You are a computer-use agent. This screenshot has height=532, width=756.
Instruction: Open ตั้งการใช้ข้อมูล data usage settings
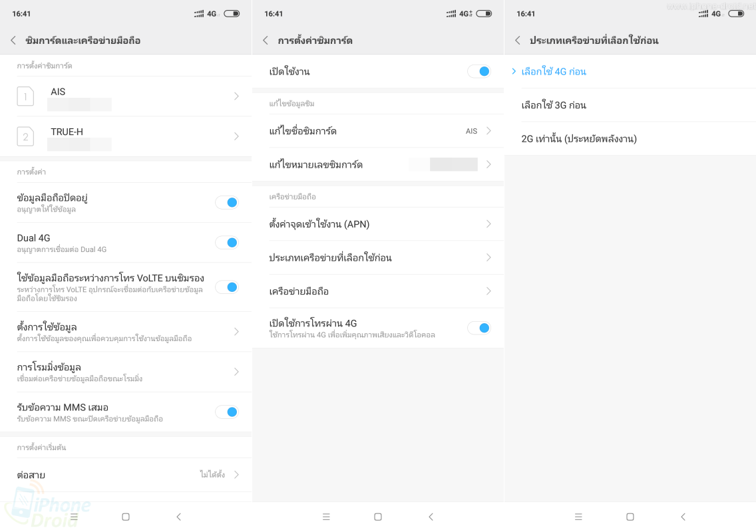click(126, 332)
